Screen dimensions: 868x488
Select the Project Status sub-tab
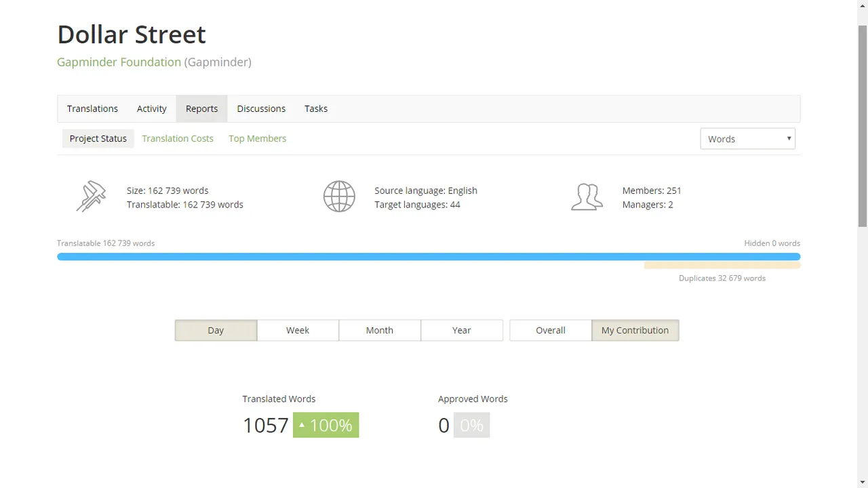pyautogui.click(x=98, y=138)
